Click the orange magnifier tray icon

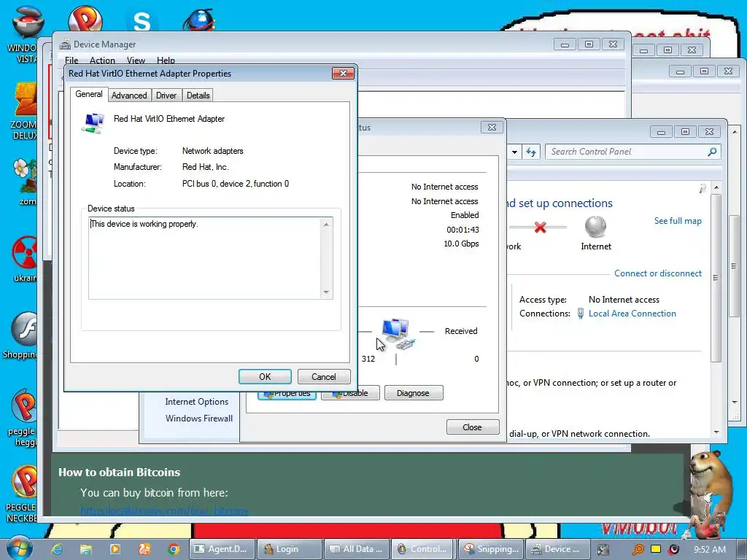(x=638, y=549)
